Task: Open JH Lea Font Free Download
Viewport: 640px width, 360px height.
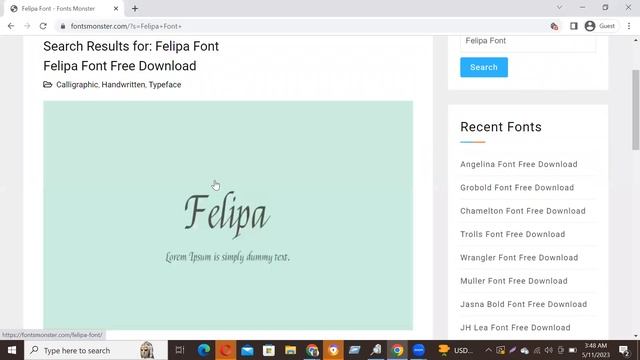Action: pyautogui.click(x=516, y=327)
